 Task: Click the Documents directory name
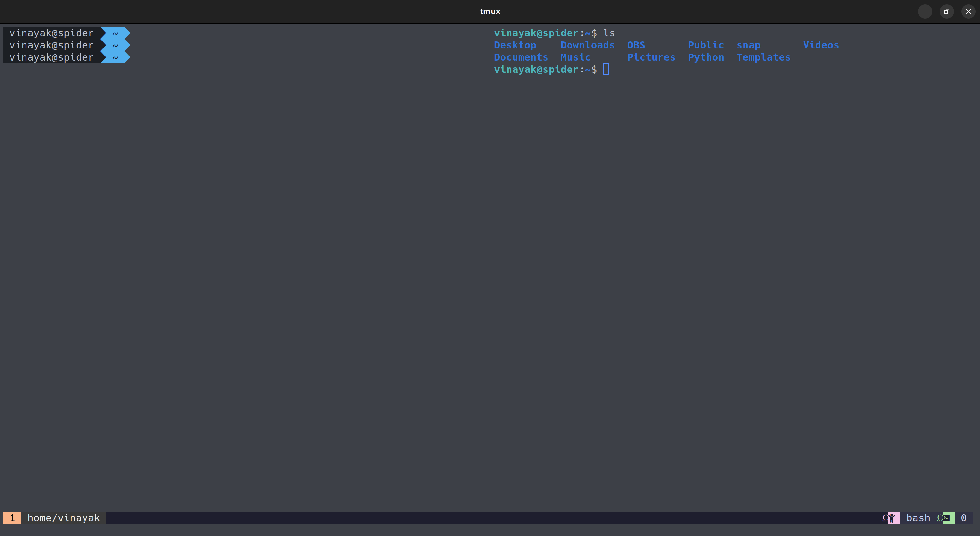click(x=521, y=57)
